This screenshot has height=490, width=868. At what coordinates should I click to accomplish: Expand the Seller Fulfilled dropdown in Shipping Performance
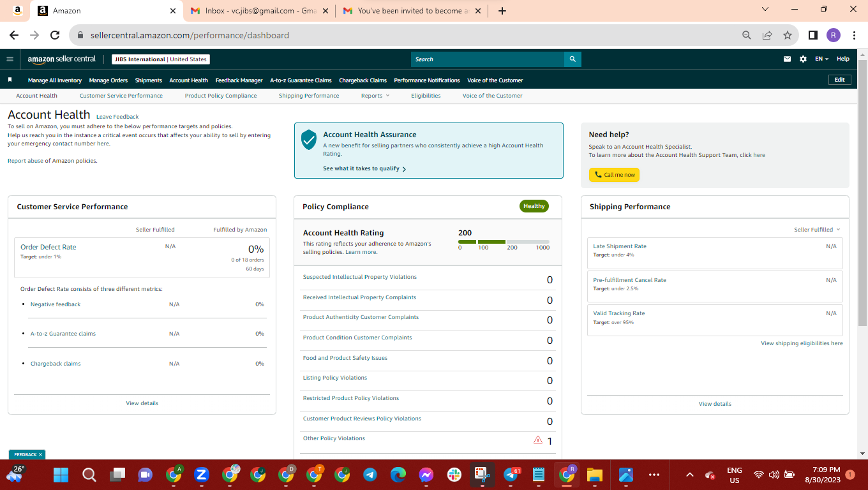click(817, 230)
